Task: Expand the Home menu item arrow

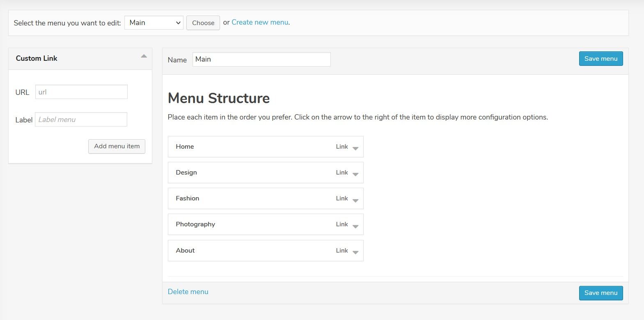Action: (x=355, y=148)
